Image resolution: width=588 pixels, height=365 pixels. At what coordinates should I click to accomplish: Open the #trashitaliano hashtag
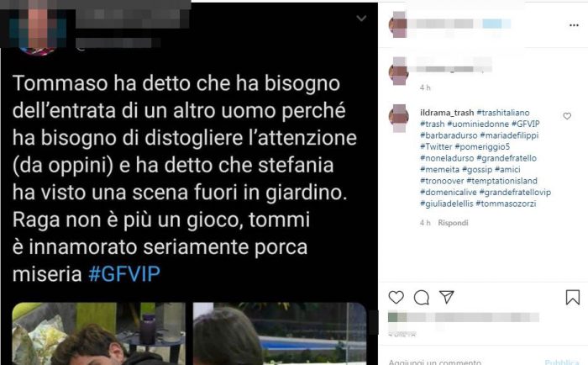tap(503, 113)
